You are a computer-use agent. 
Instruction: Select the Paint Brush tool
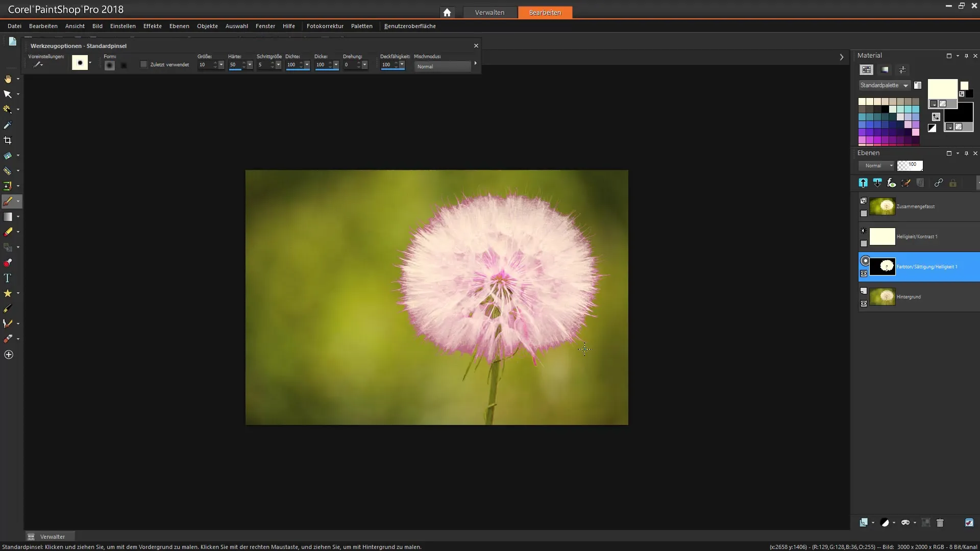tap(8, 202)
